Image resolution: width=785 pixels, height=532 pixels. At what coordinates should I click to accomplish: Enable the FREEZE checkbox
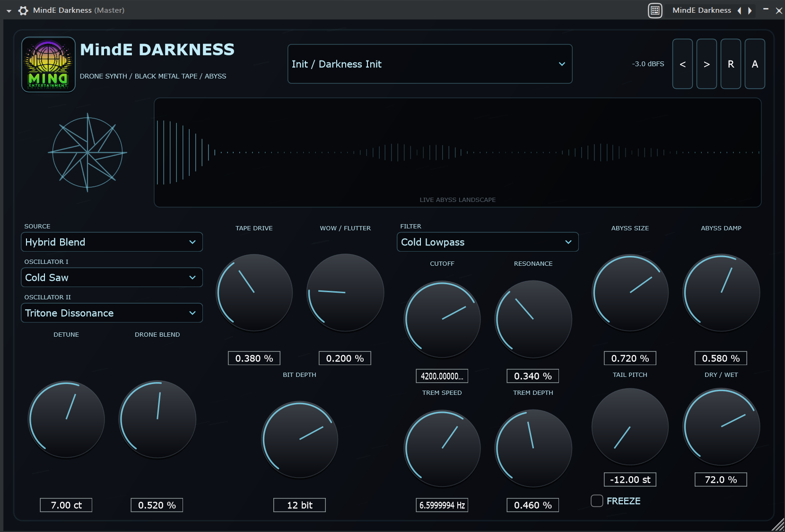tap(597, 501)
